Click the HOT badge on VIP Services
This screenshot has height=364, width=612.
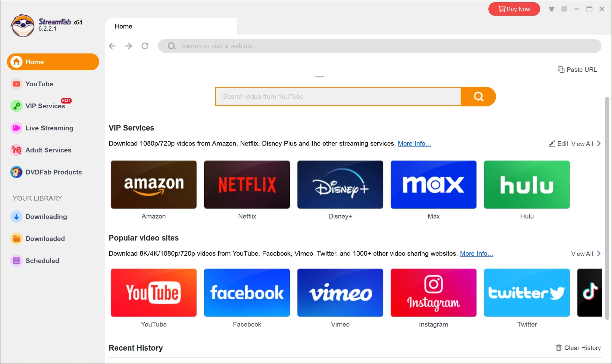[66, 100]
